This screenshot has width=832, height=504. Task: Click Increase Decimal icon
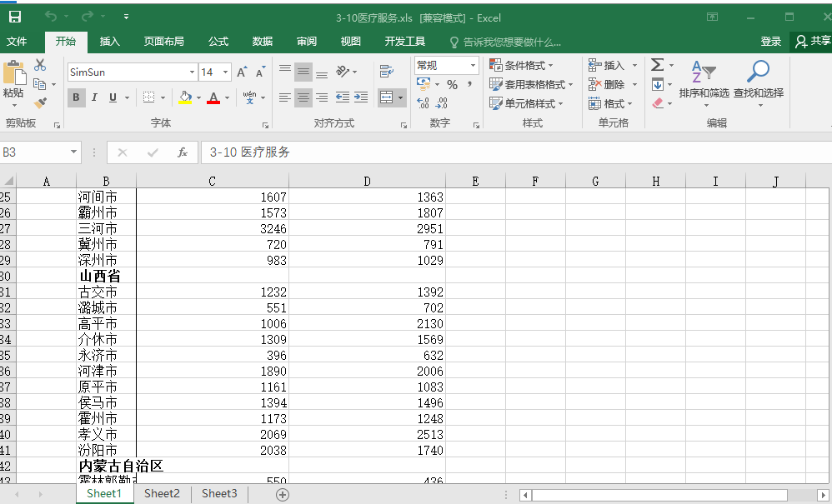click(423, 102)
